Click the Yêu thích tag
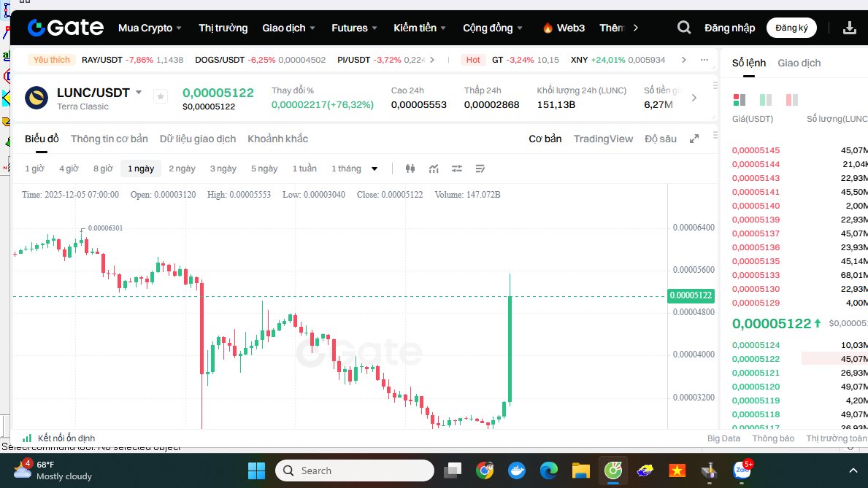The image size is (868, 488). 52,60
